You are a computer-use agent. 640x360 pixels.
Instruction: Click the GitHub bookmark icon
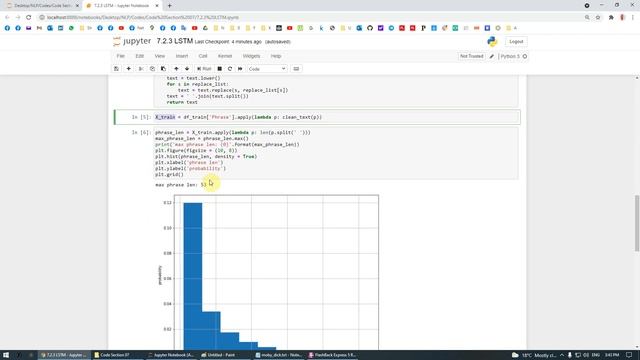(x=370, y=28)
